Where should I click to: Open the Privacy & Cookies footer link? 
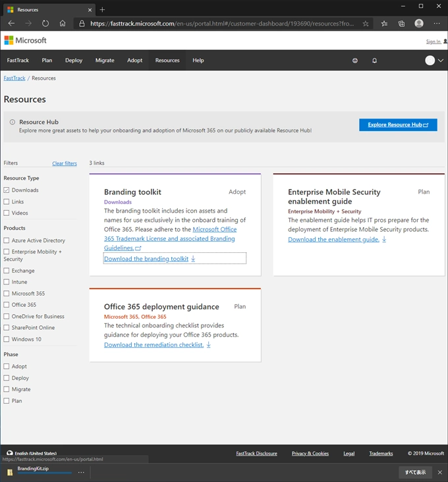pyautogui.click(x=310, y=453)
